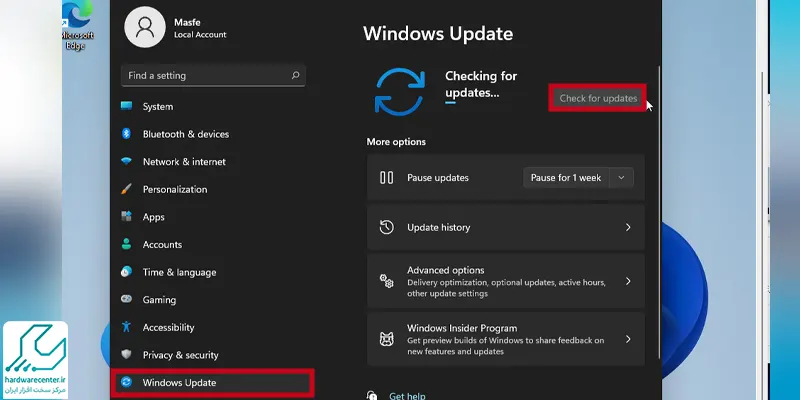
Task: Click the Checking for updates status text
Action: 481,84
